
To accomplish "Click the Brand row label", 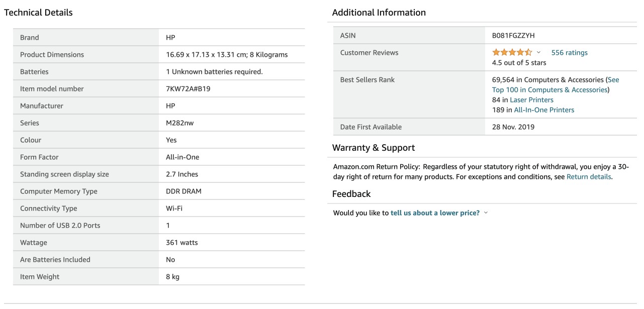I will [x=29, y=38].
